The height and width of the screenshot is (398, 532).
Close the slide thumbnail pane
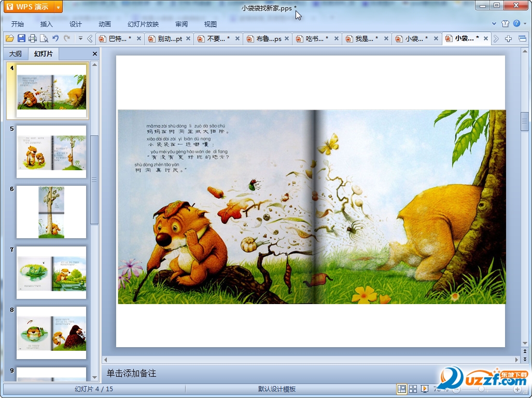click(95, 53)
